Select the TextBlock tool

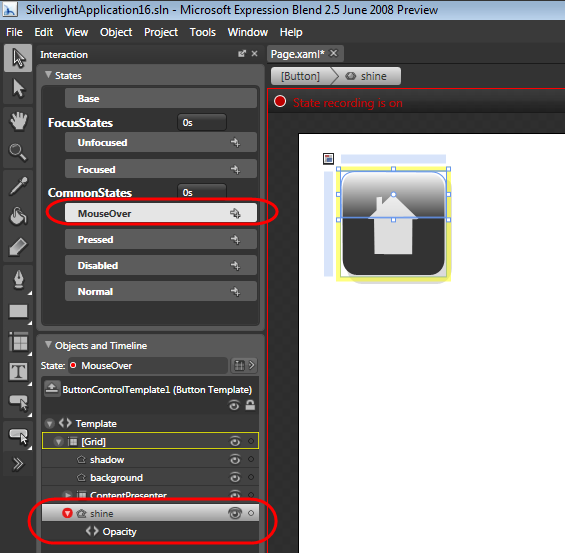[x=18, y=371]
